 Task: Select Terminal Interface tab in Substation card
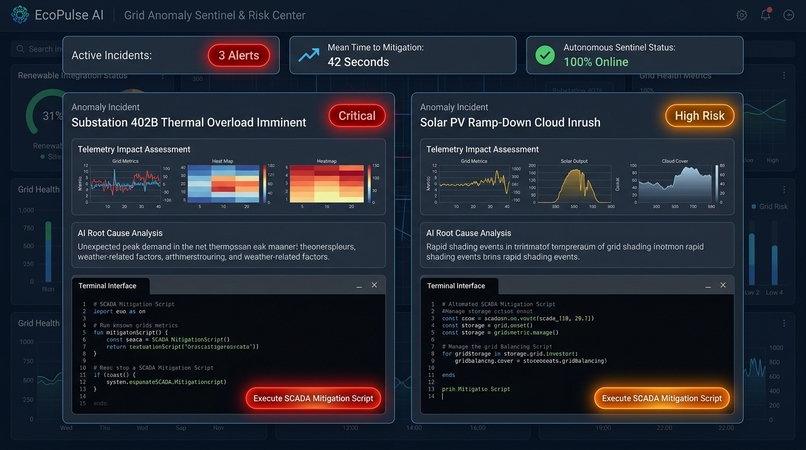click(111, 286)
